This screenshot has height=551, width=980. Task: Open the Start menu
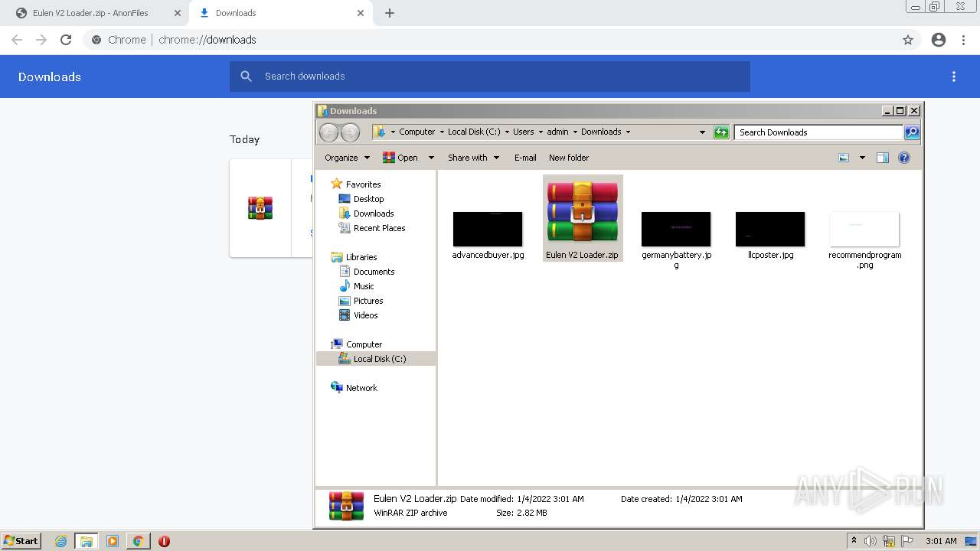click(x=21, y=541)
